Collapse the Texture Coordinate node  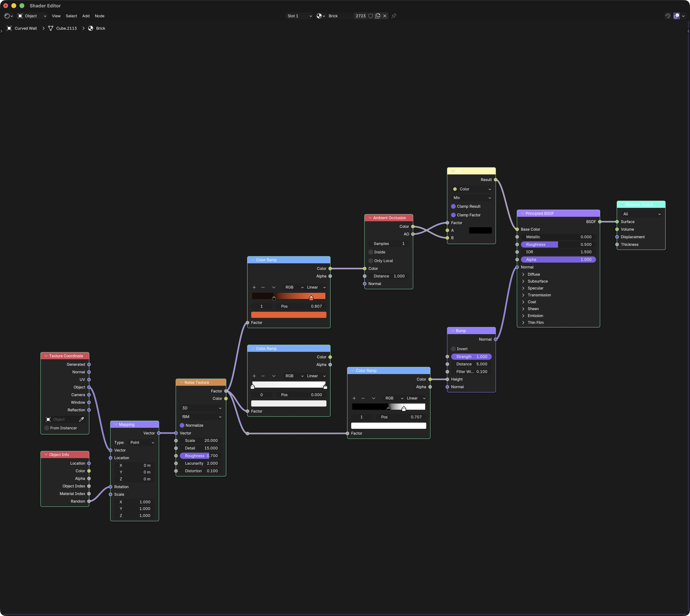pos(46,356)
